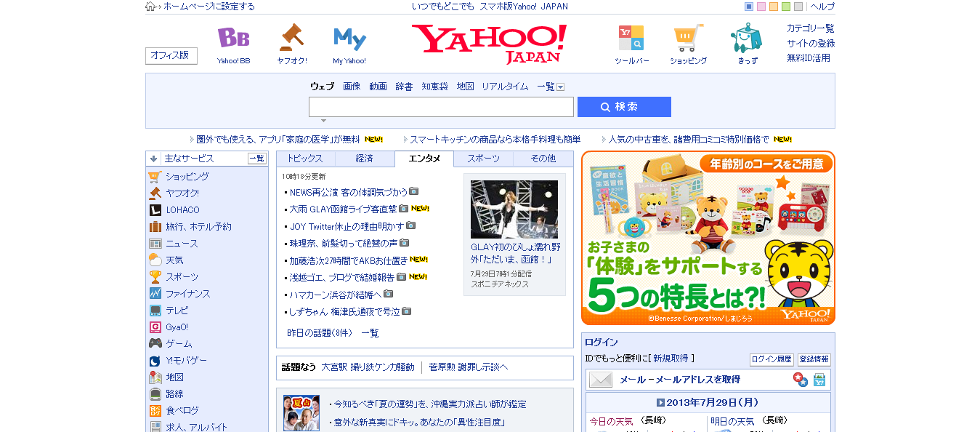
Task: Open the Yahoo! BB icon
Action: 233,38
